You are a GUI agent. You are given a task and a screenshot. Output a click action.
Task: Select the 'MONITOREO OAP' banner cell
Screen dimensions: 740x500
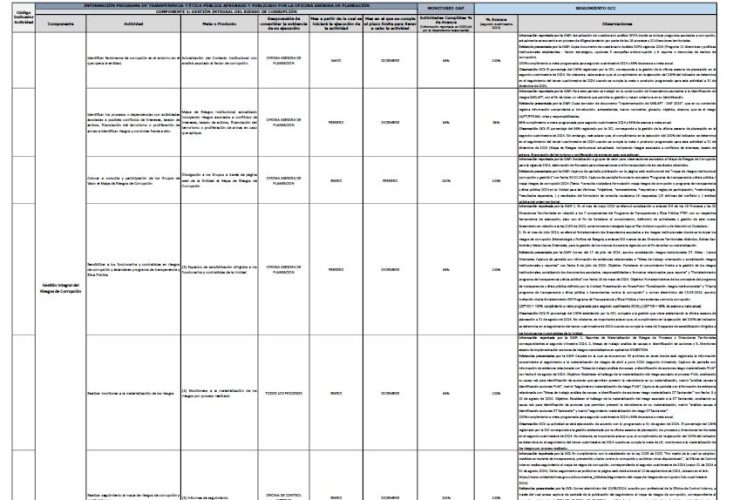click(x=446, y=8)
